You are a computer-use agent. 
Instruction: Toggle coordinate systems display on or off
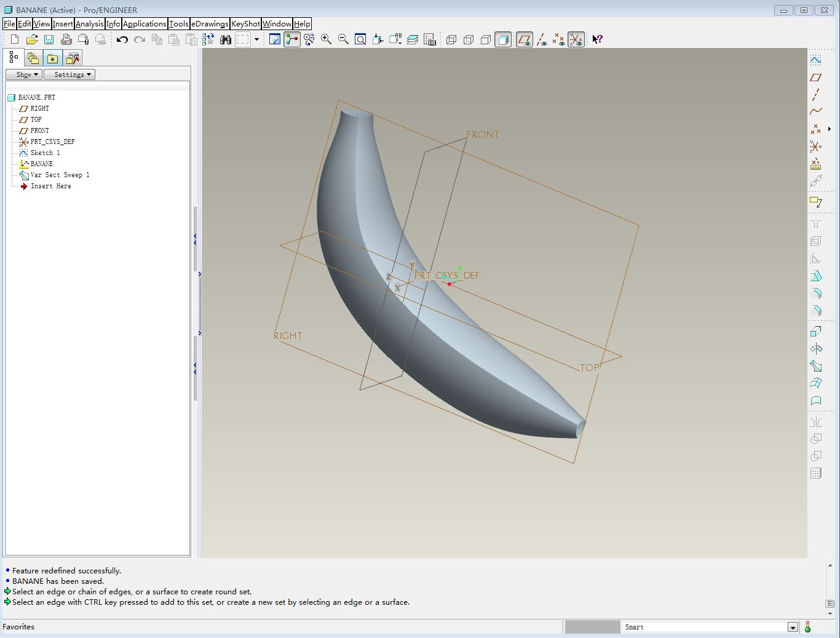[x=576, y=39]
